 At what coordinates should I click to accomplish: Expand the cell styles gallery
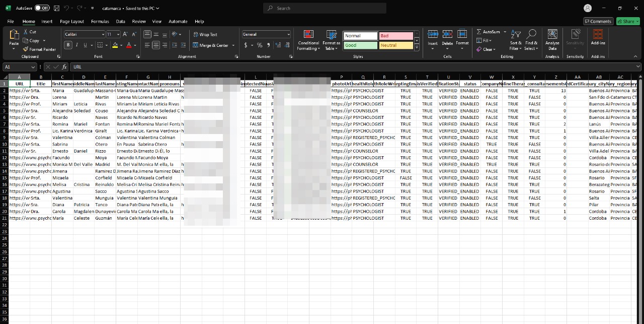point(417,47)
